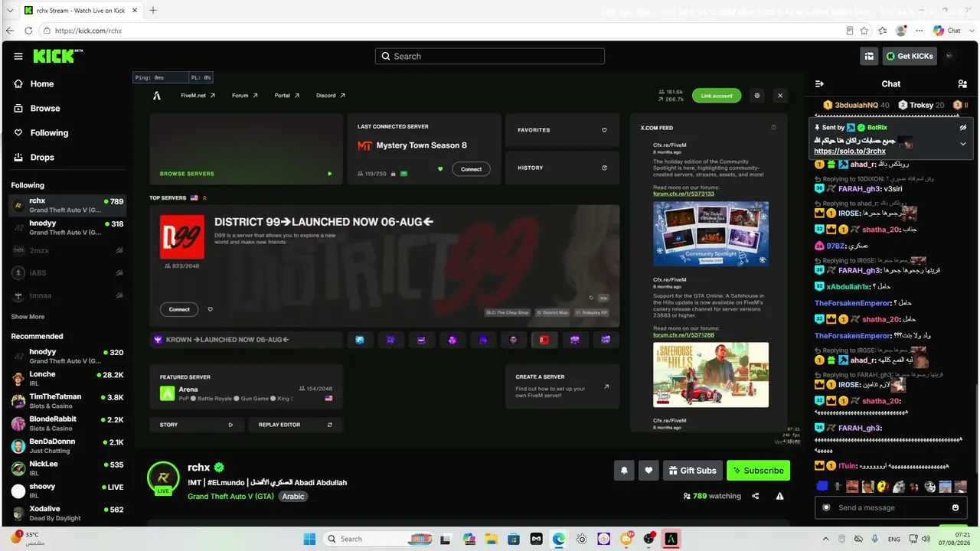Open Microsoft Edge from the taskbar

(559, 539)
